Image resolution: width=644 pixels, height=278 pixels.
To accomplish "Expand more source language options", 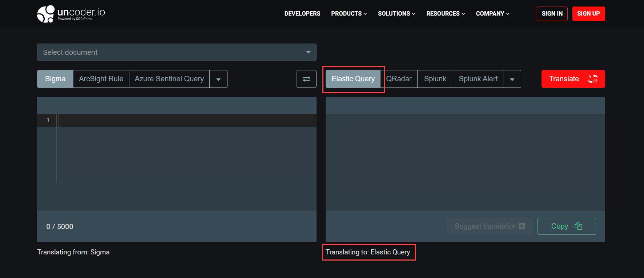I will tap(218, 79).
